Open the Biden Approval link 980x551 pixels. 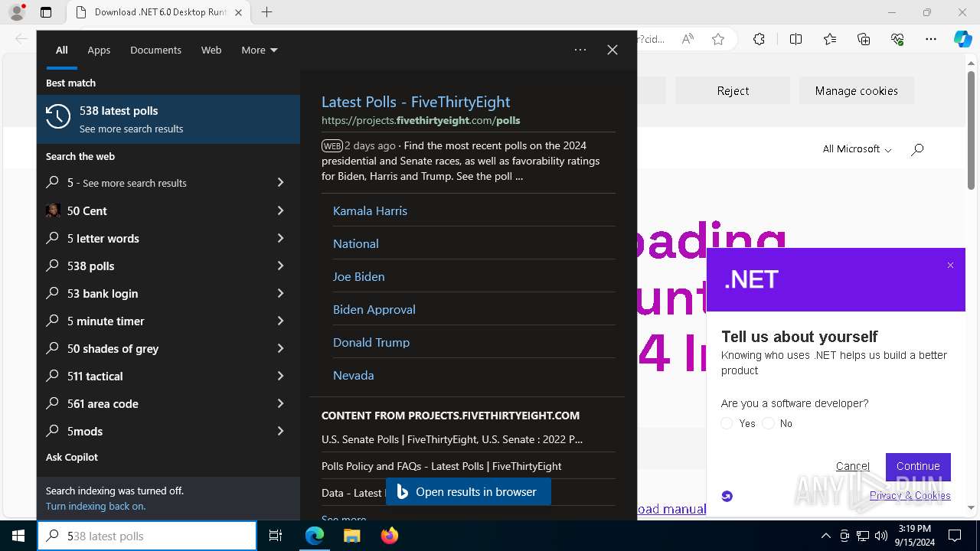[374, 309]
